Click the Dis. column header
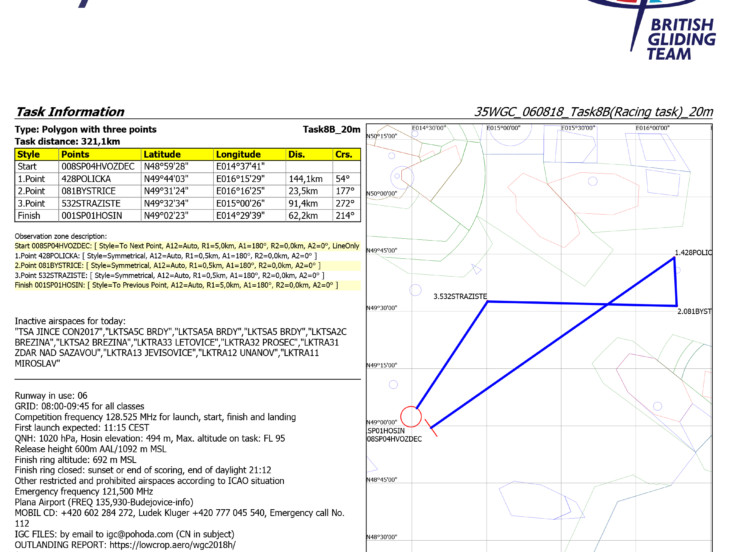This screenshot has height=552, width=730. tap(296, 155)
